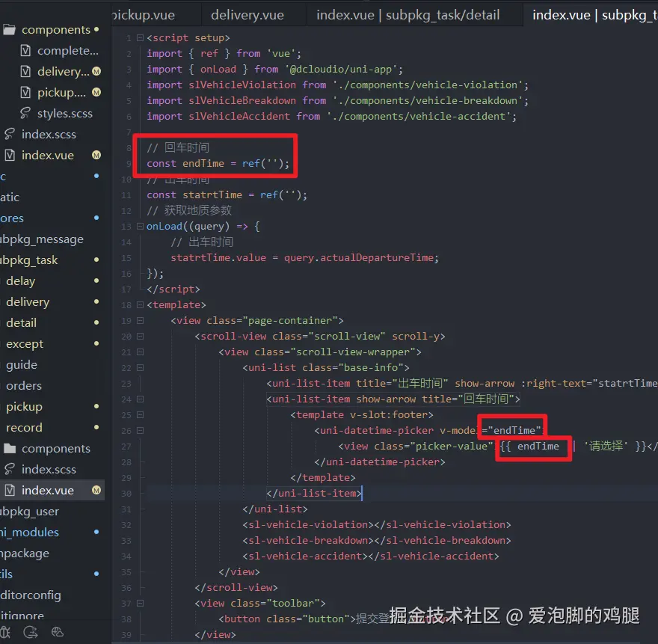658x644 pixels.
Task: Click the 'const statrtTime' declaration
Action: [x=194, y=194]
